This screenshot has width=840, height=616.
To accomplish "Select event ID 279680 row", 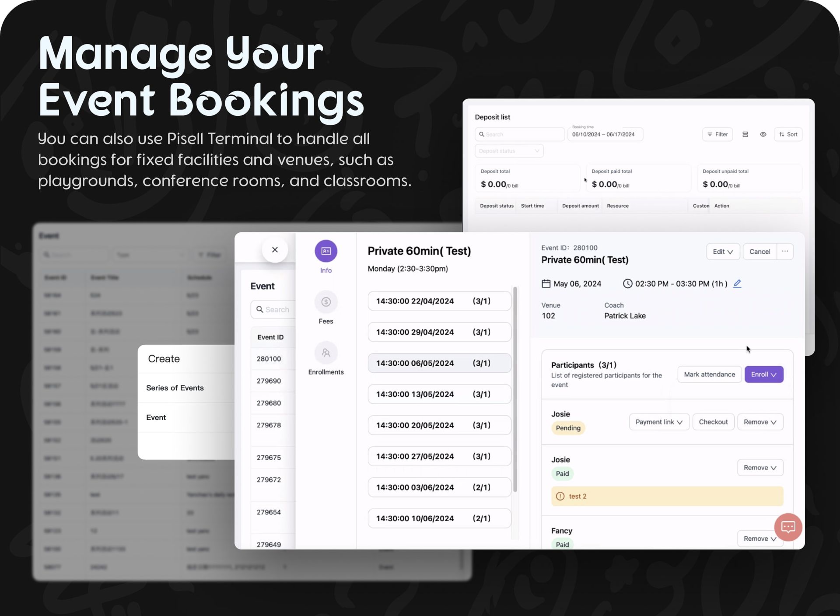I will click(273, 403).
